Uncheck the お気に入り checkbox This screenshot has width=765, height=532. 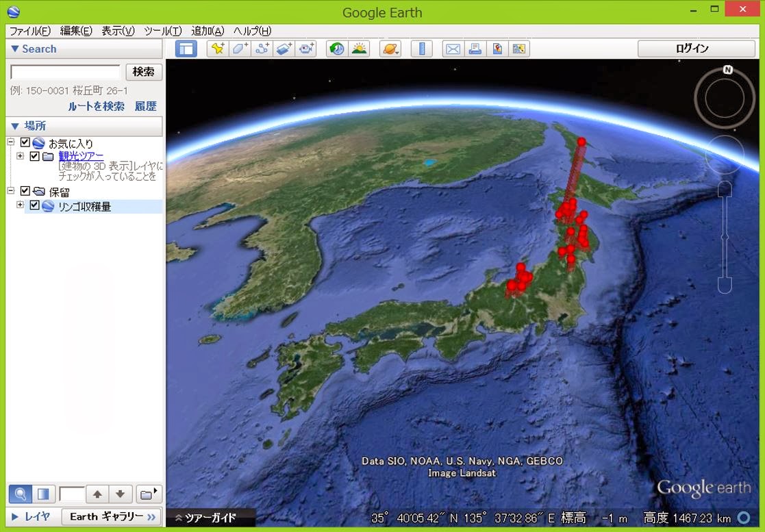coord(25,142)
